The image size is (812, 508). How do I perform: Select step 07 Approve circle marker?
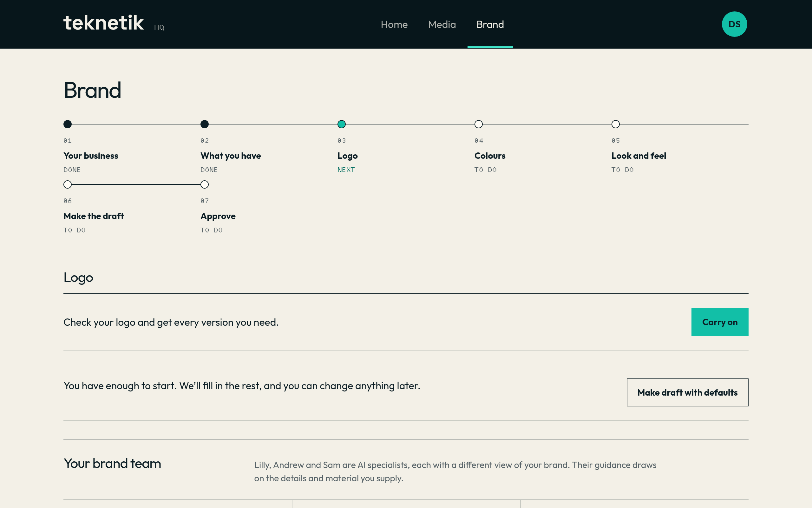tap(204, 184)
